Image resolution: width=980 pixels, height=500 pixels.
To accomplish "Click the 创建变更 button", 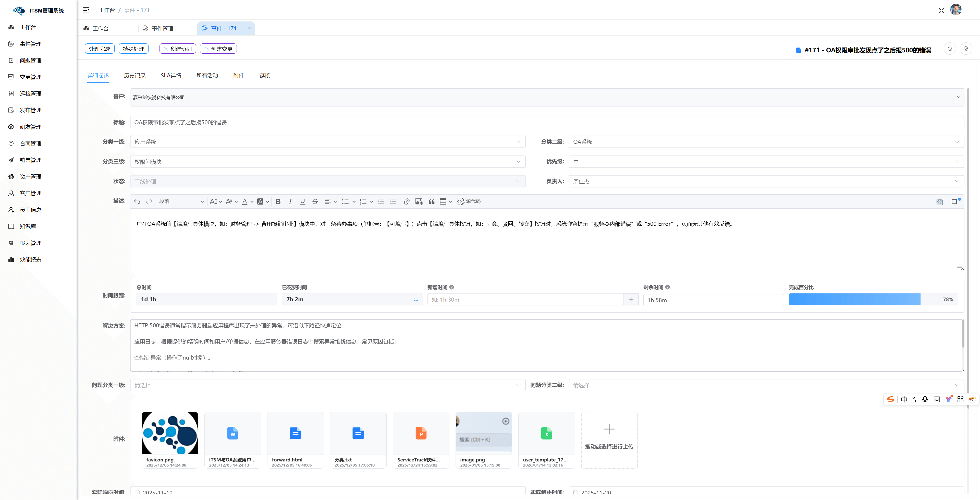I will (218, 49).
